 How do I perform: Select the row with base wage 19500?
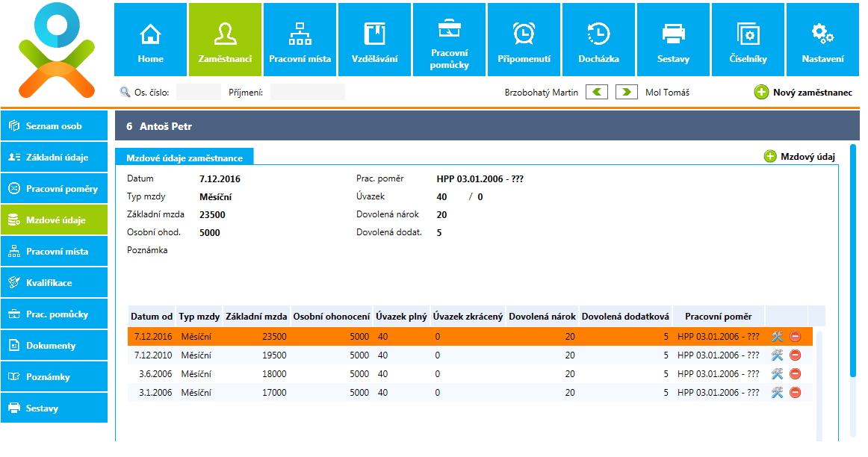tap(470, 355)
